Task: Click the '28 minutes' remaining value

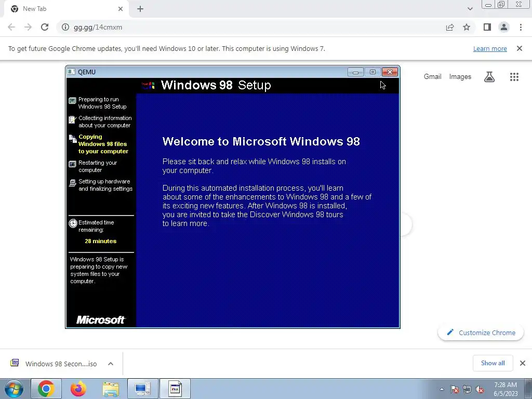Action: [100, 241]
